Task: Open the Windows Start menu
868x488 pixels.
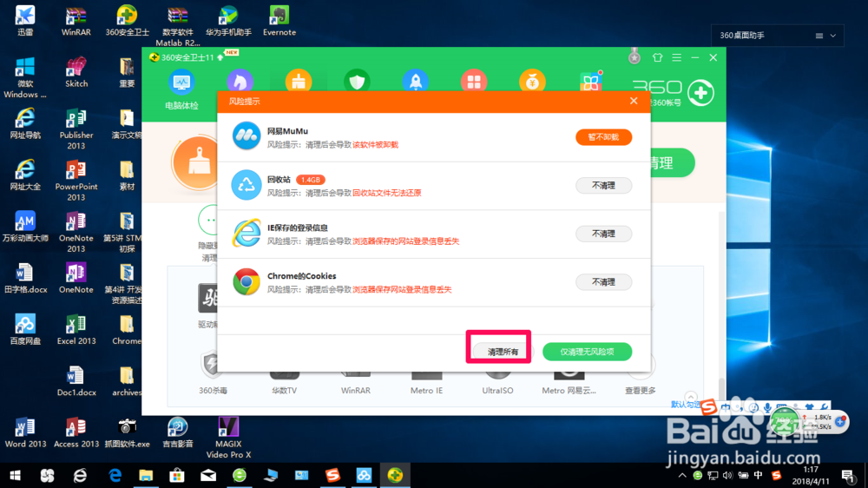Action: (x=16, y=475)
